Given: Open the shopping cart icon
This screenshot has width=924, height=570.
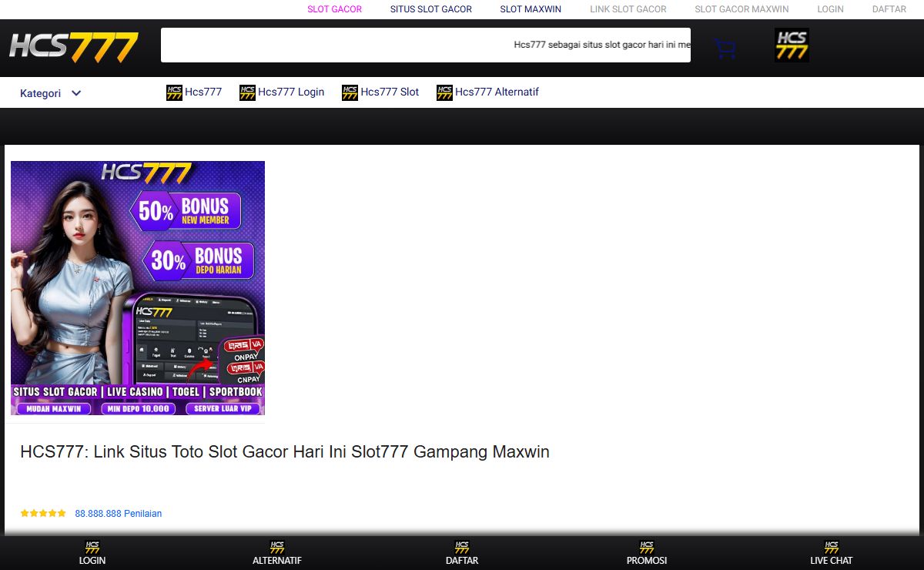Looking at the screenshot, I should pos(725,49).
